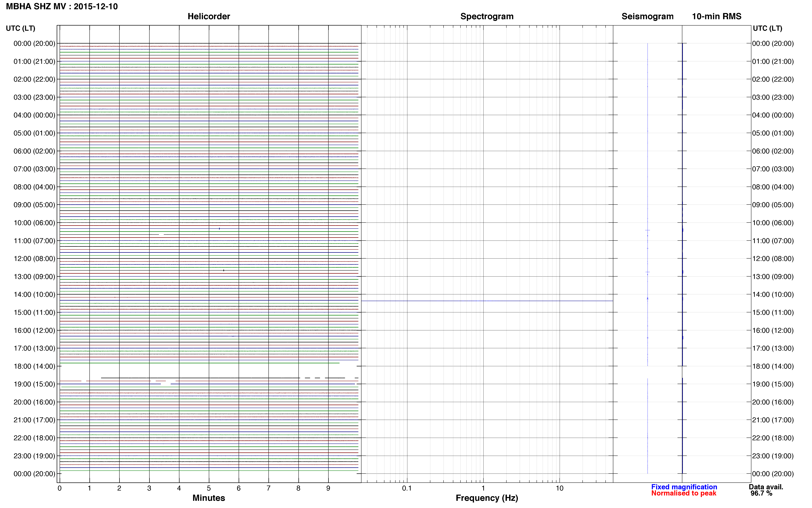This screenshot has width=812, height=508.
Task: Click the 10-min RMS column heading
Action: [x=717, y=16]
